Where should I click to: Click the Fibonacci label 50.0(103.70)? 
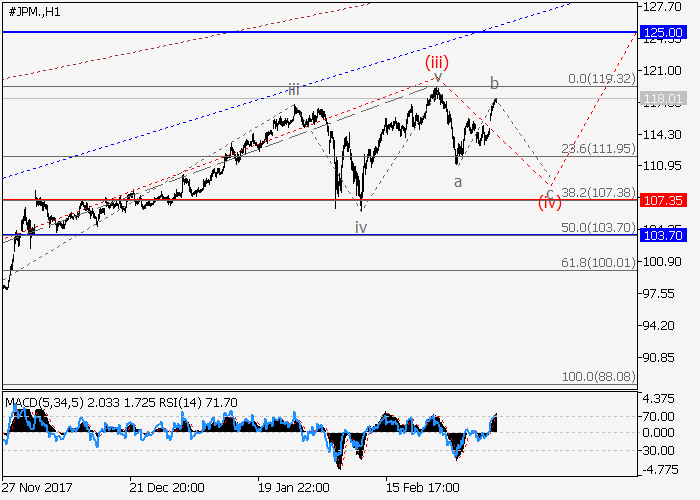pos(599,228)
